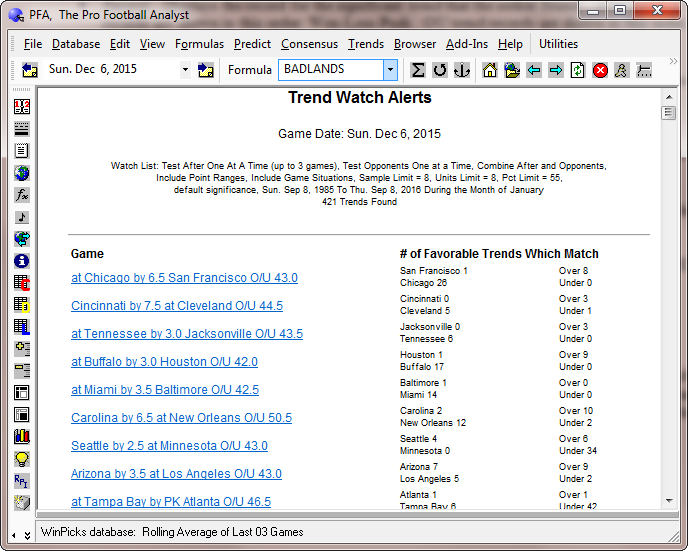
Task: Click the 'Under 34' value for Seattle game
Action: point(578,451)
